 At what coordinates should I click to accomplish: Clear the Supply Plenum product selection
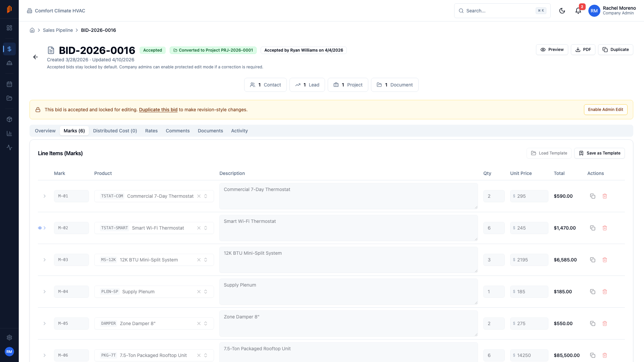click(199, 292)
